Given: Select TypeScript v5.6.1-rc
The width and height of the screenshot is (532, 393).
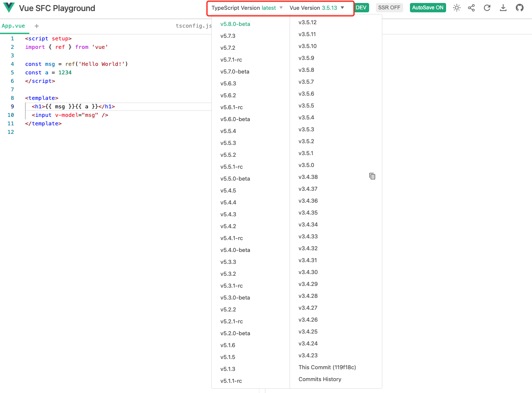Looking at the screenshot, I should tap(231, 107).
